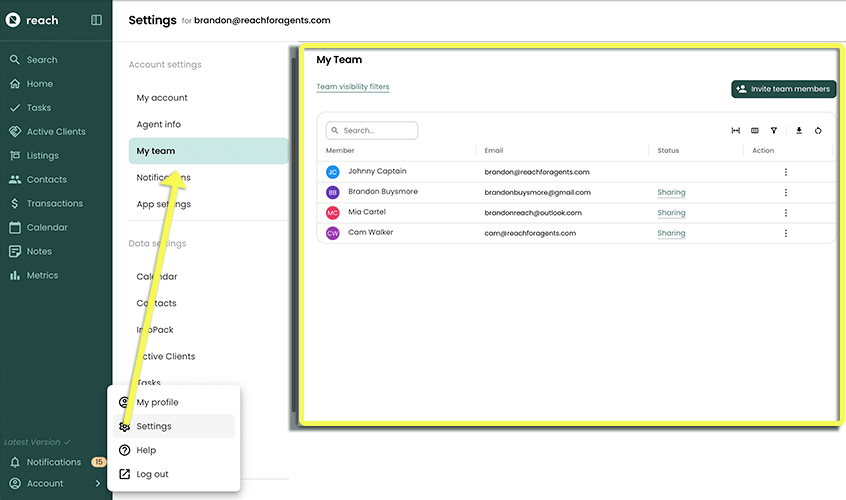Click the column-width fit icon in table toolbar
The image size is (846, 500).
[x=736, y=130]
